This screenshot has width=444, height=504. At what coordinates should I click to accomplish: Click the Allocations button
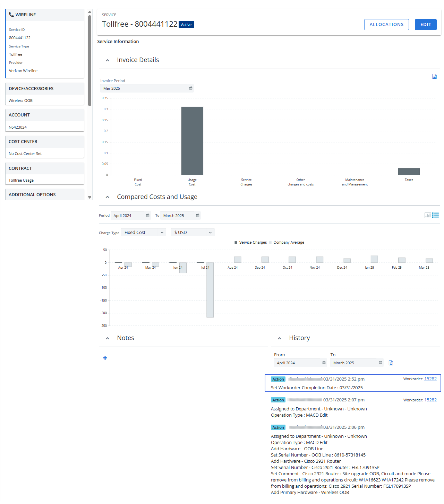coord(386,25)
